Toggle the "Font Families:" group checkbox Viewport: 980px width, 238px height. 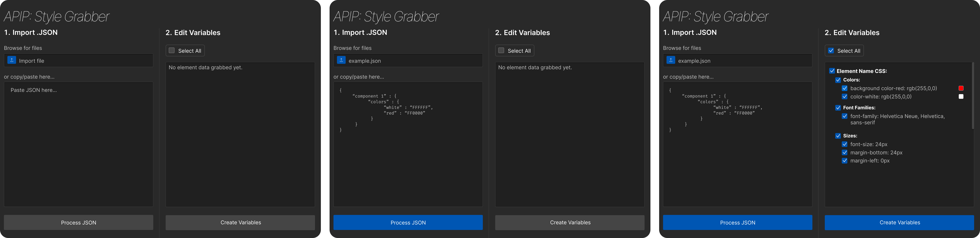(838, 108)
